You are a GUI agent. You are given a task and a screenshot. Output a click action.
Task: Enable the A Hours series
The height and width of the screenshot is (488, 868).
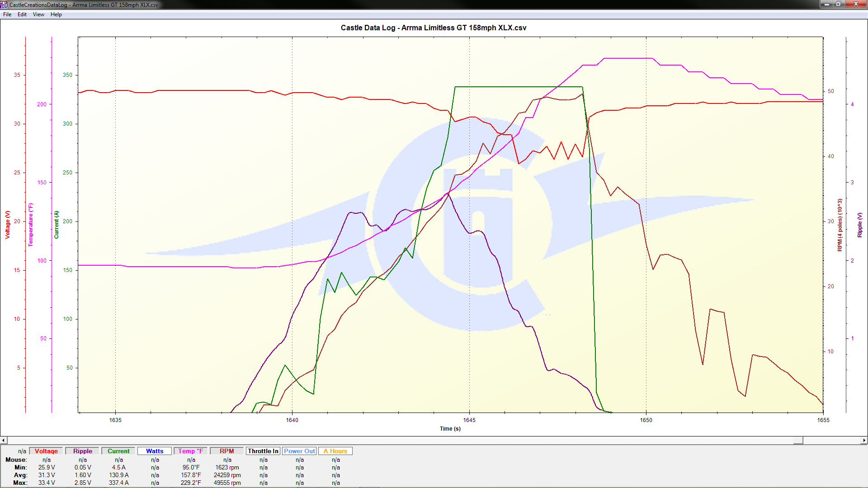(335, 451)
